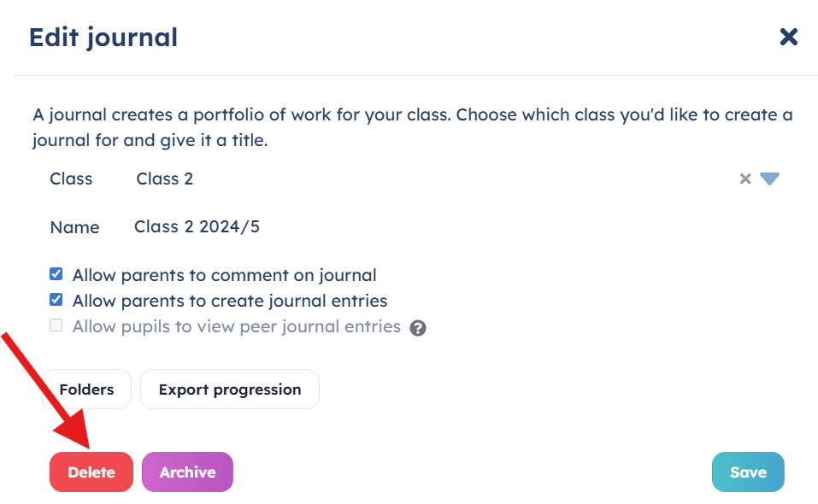Disable Allow parents to create entries checkbox
Screen dimensions: 818x504
coord(56,300)
